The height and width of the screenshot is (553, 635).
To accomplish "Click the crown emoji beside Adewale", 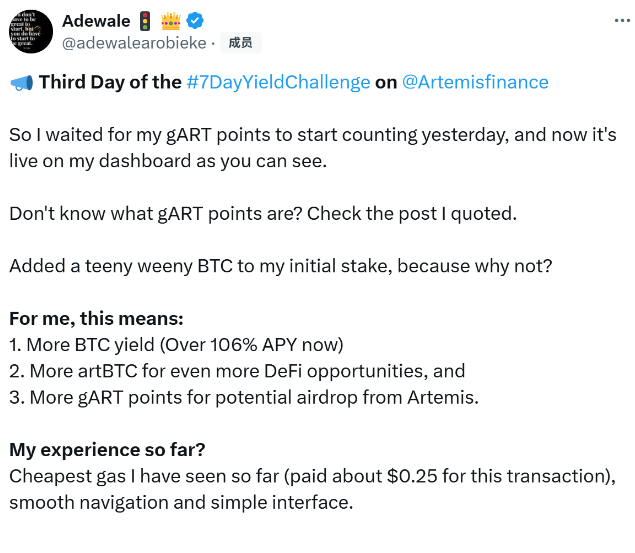I will coord(170,21).
